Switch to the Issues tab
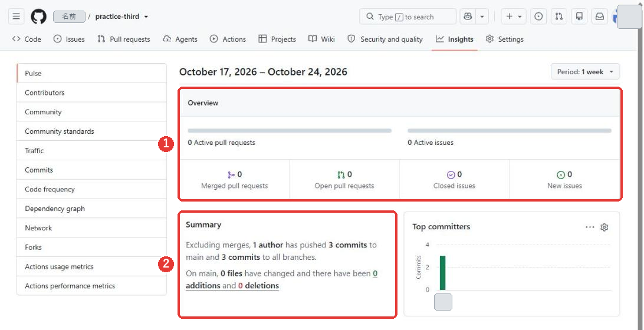The image size is (644, 330). 70,39
